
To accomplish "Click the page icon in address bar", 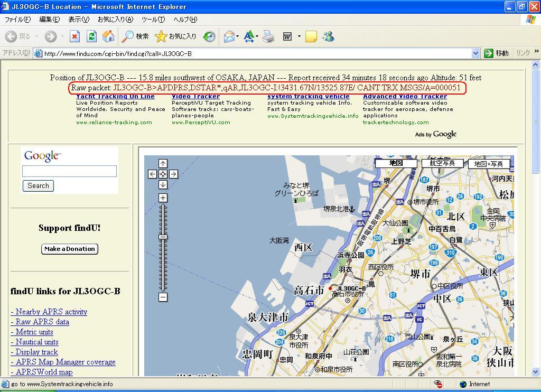I will [x=38, y=53].
